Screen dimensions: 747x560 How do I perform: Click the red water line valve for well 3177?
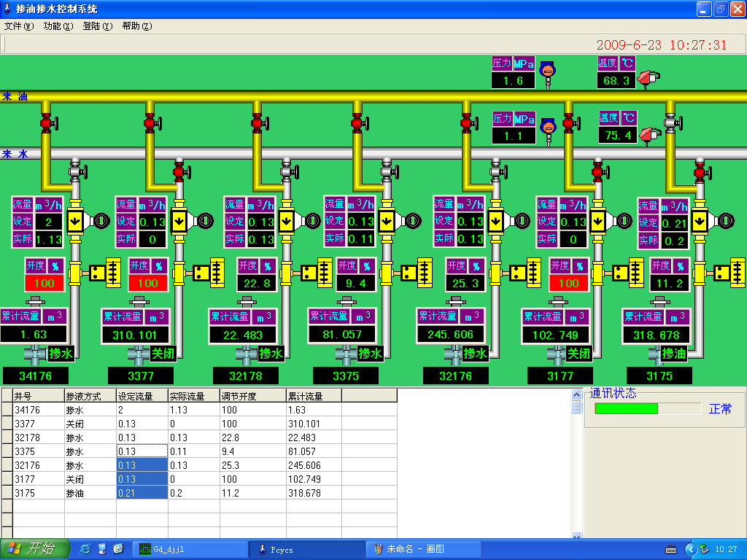(x=600, y=171)
